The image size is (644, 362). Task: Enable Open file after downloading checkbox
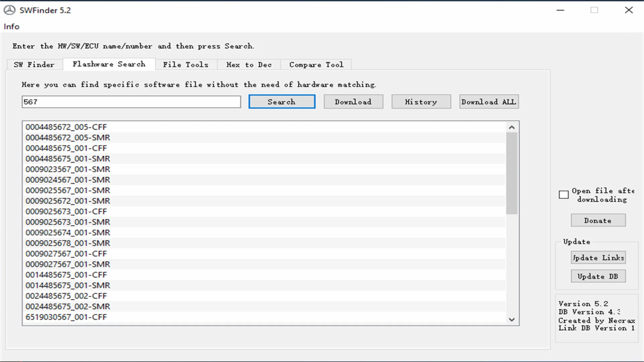click(564, 195)
